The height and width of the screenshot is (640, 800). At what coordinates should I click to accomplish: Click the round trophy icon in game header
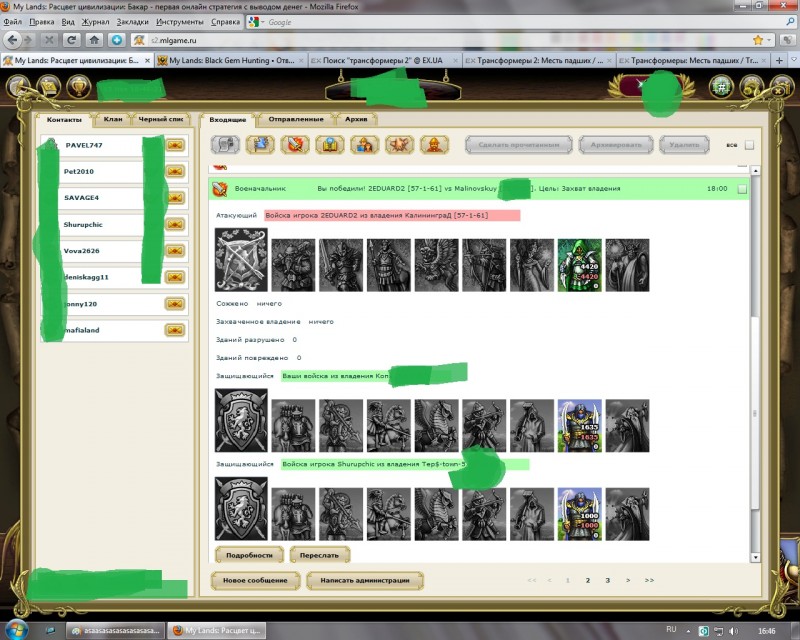(79, 86)
